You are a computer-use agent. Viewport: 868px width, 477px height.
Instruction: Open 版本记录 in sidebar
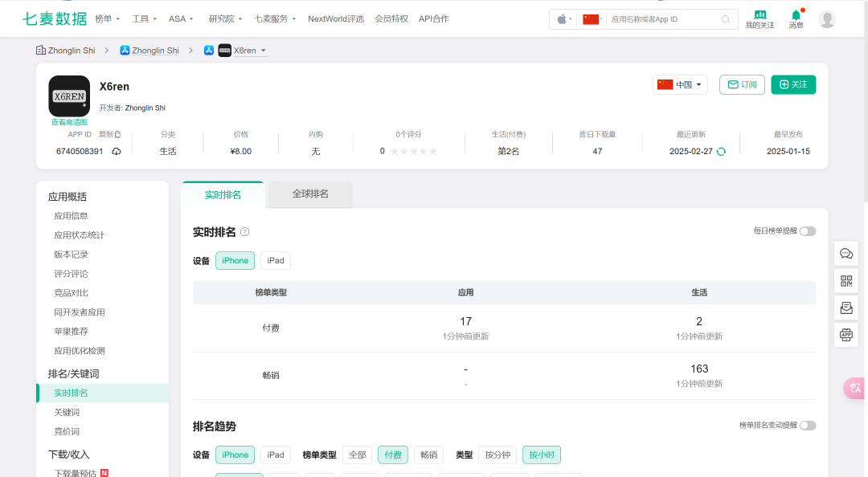point(71,255)
